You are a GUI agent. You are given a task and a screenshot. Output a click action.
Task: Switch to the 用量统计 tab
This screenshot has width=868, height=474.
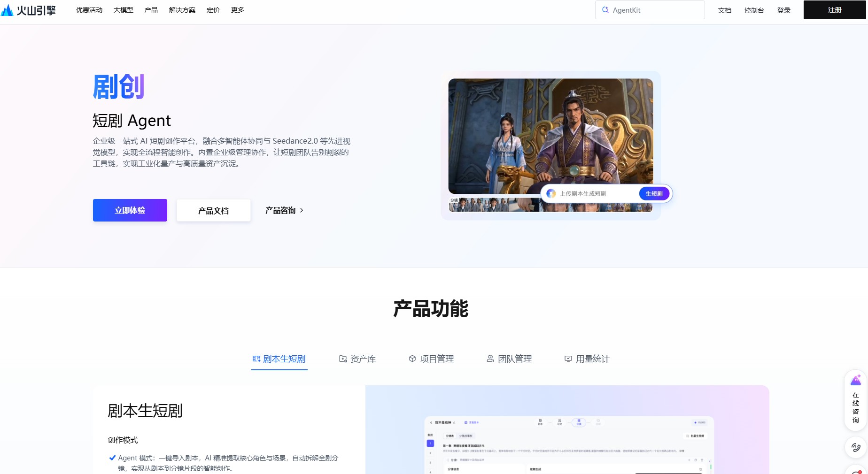point(587,359)
